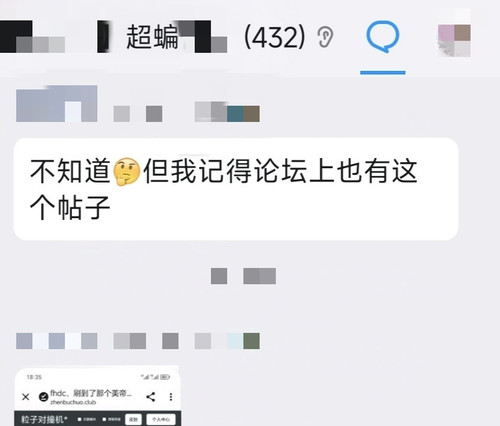The image size is (500, 426).
Task: Tap the 个人中心 button in screenshot
Action: (x=161, y=419)
